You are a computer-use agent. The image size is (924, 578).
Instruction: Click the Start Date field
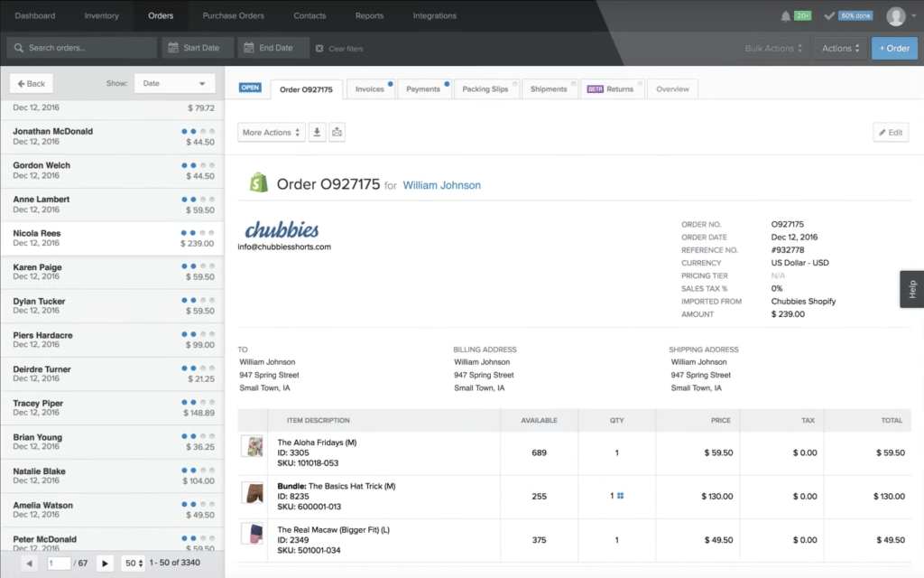198,48
